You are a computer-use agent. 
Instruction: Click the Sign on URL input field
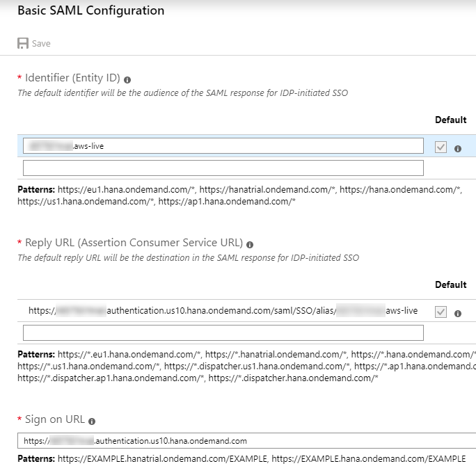coord(244,440)
